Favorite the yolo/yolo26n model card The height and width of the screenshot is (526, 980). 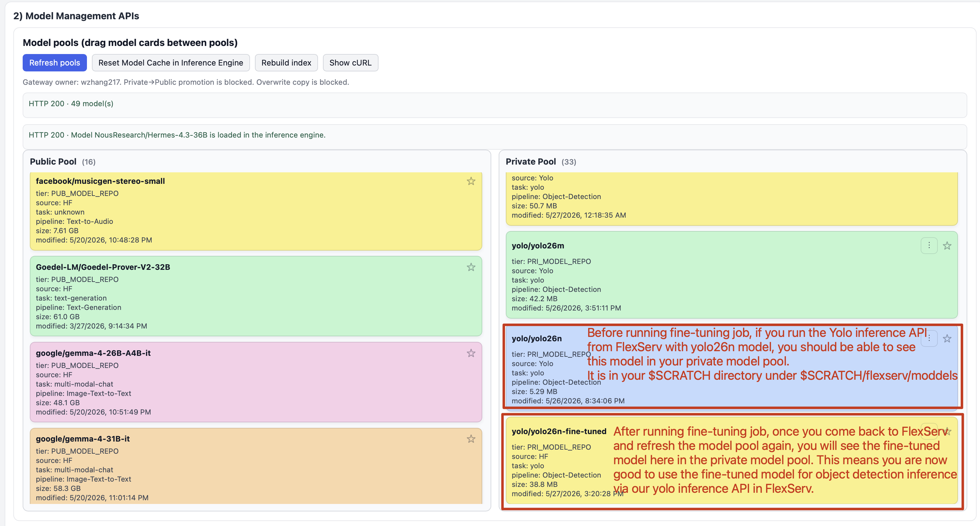(x=947, y=338)
